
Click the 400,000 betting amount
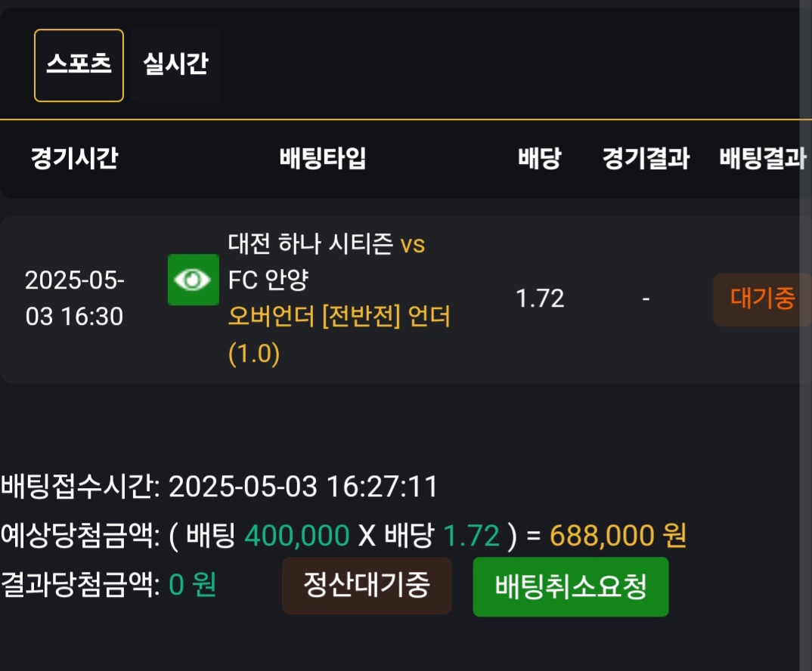(x=296, y=535)
